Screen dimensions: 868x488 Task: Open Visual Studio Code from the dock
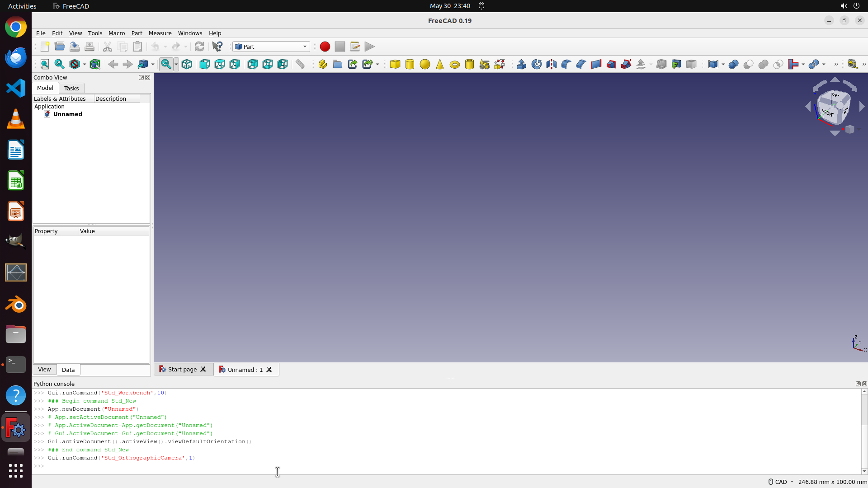(16, 88)
